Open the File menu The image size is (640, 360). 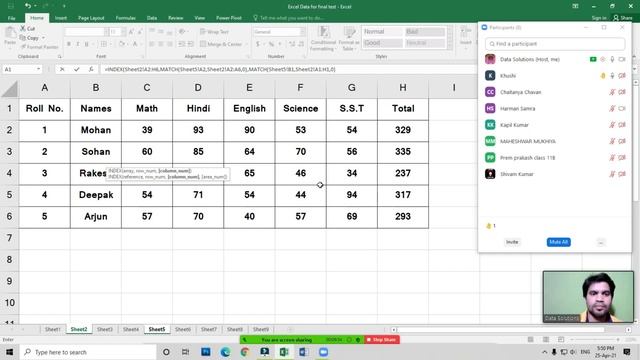(11, 18)
